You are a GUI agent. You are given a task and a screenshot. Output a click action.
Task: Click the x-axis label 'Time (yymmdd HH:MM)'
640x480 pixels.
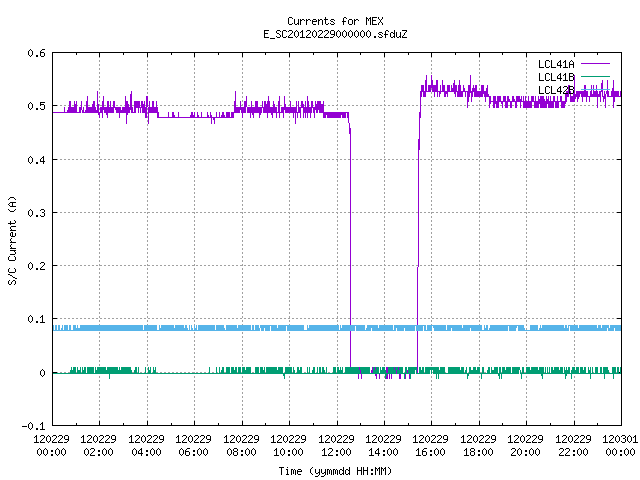click(335, 471)
